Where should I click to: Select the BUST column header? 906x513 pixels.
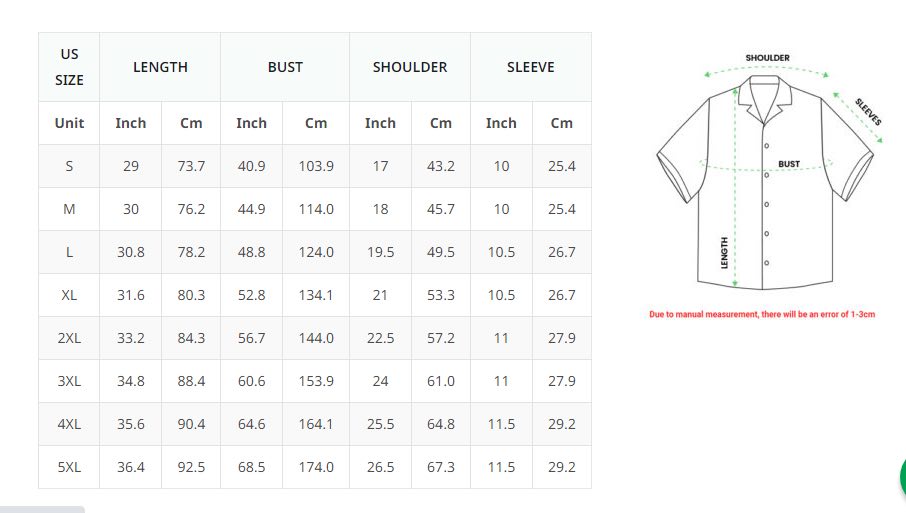pyautogui.click(x=285, y=67)
